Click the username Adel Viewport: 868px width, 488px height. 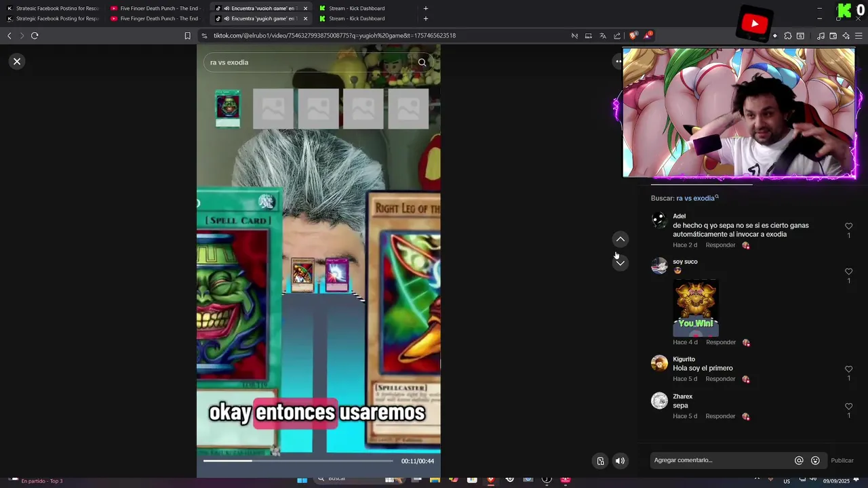(679, 216)
